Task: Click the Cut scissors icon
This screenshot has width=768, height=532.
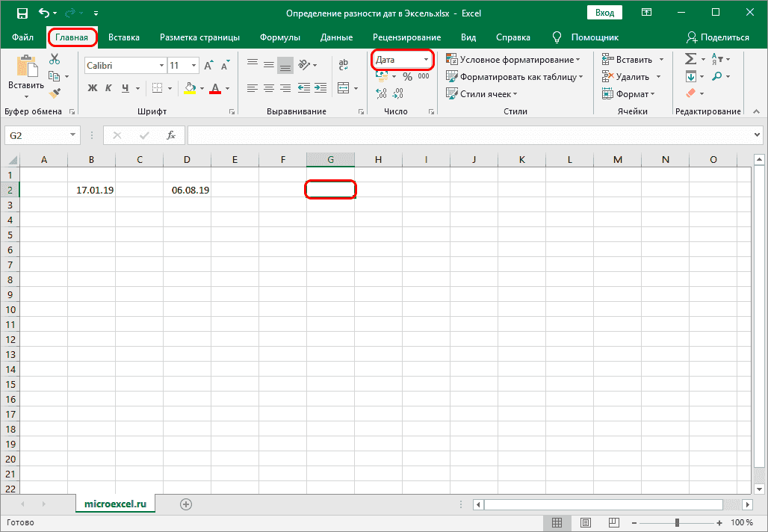Action: click(x=55, y=60)
